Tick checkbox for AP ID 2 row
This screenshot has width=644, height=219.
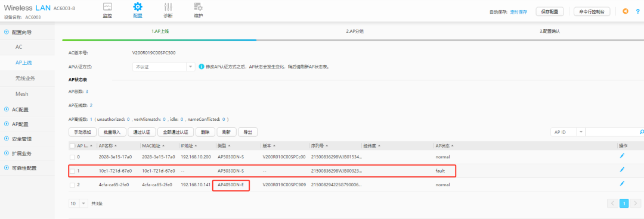[x=72, y=185]
